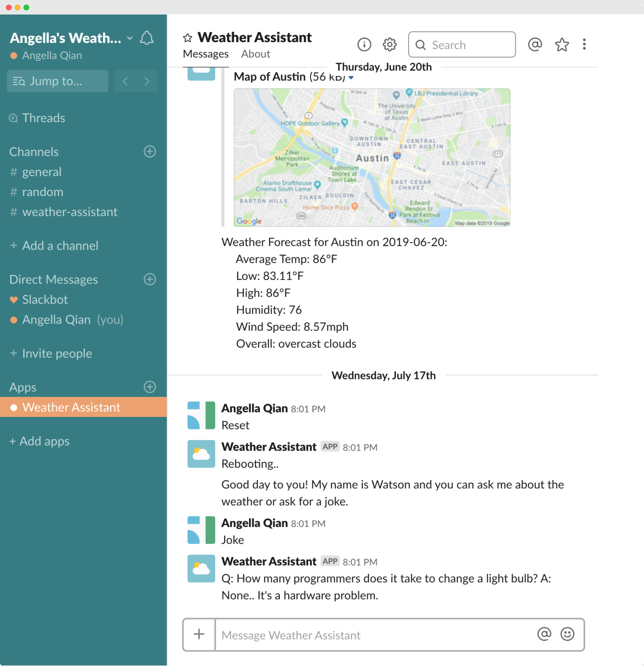Viewport: 644px width, 666px height.
Task: Click Angella Qian name on Reset message
Action: (x=254, y=408)
